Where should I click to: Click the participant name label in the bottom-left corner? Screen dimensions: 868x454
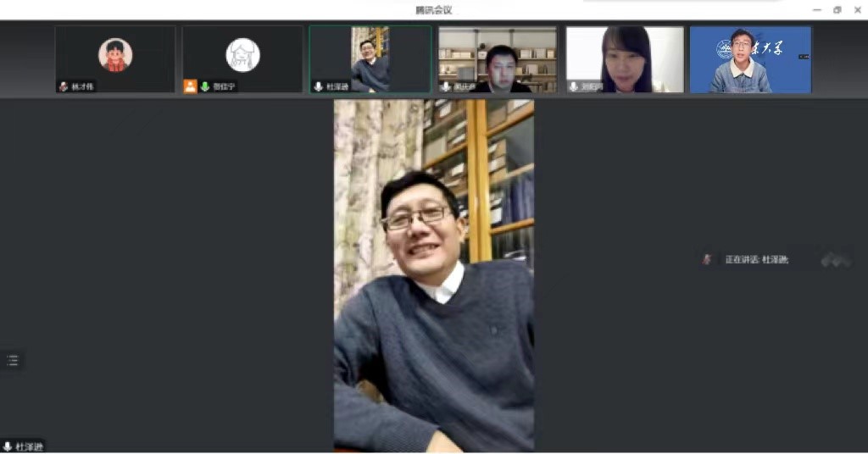(29, 446)
